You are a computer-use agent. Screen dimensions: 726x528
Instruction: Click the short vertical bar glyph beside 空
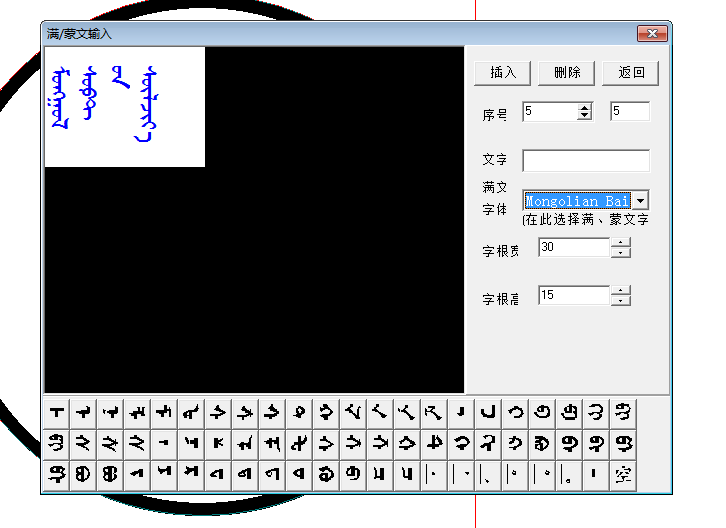tap(596, 474)
